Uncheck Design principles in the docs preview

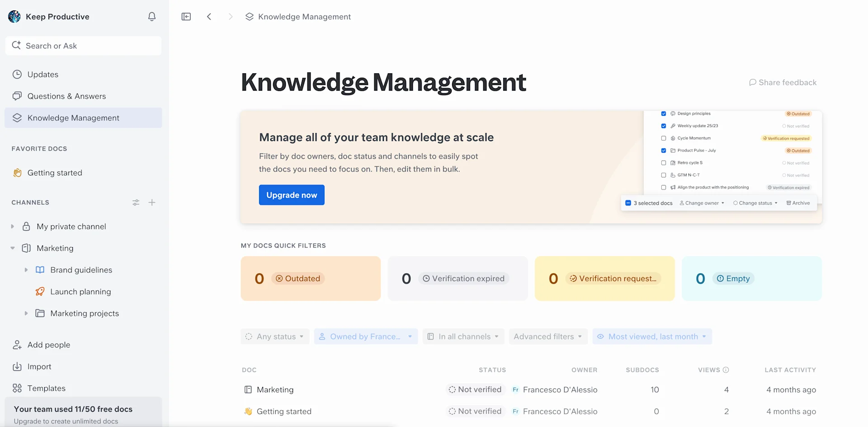point(663,114)
